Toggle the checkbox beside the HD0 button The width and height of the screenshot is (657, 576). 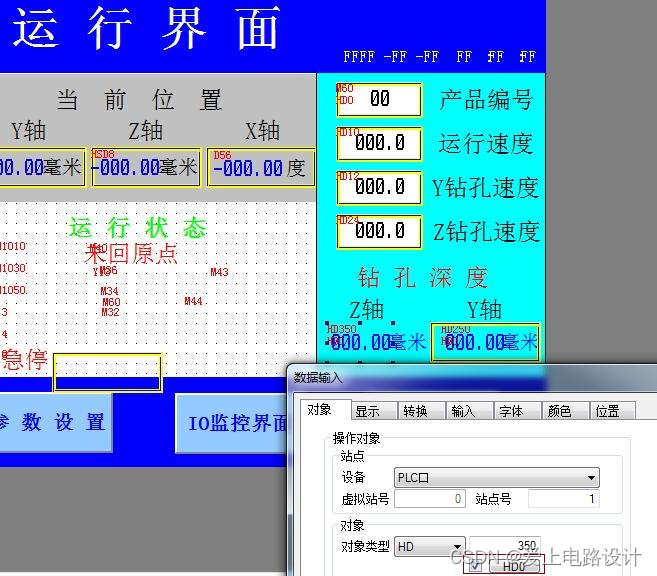475,566
